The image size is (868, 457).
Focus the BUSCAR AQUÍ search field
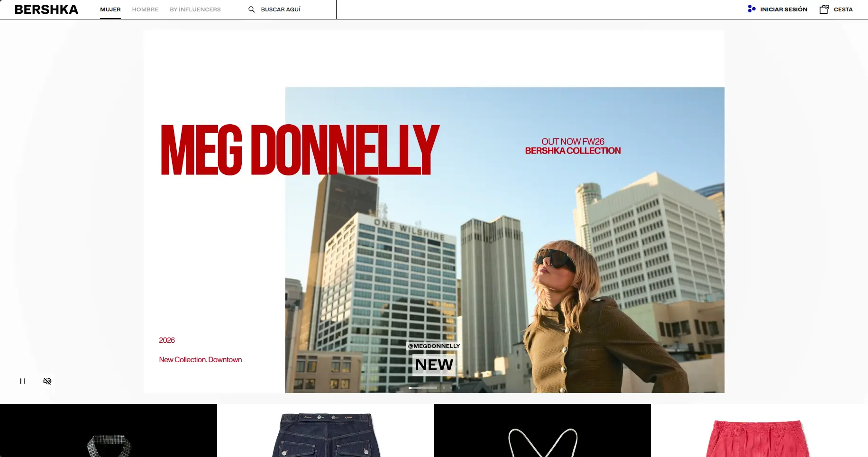(x=289, y=9)
